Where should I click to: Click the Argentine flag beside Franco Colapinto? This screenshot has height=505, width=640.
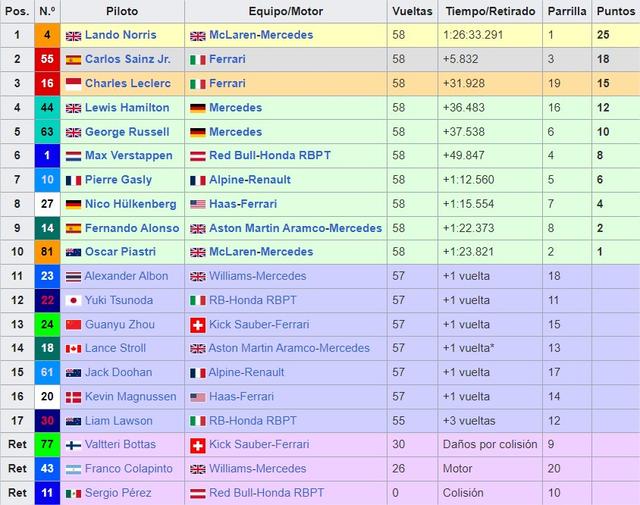tap(73, 469)
